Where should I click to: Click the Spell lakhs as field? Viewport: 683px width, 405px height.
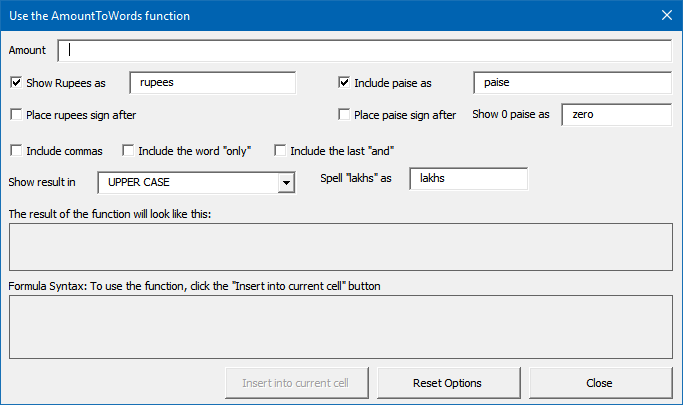click(x=469, y=179)
